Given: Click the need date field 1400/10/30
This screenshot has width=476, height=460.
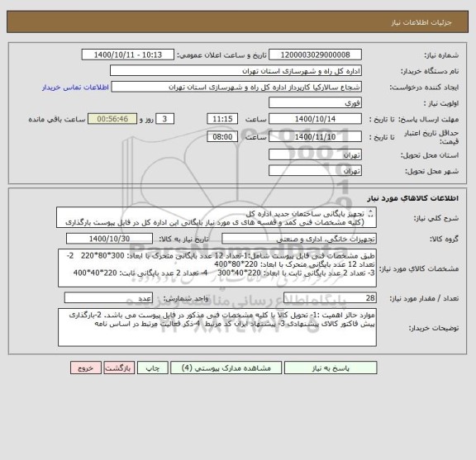Looking at the screenshot, I should [109, 239].
